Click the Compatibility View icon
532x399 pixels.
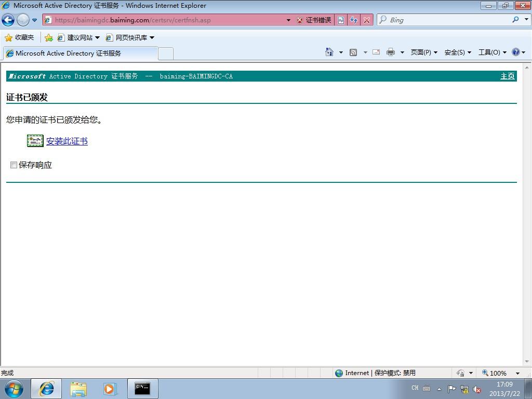coord(341,20)
